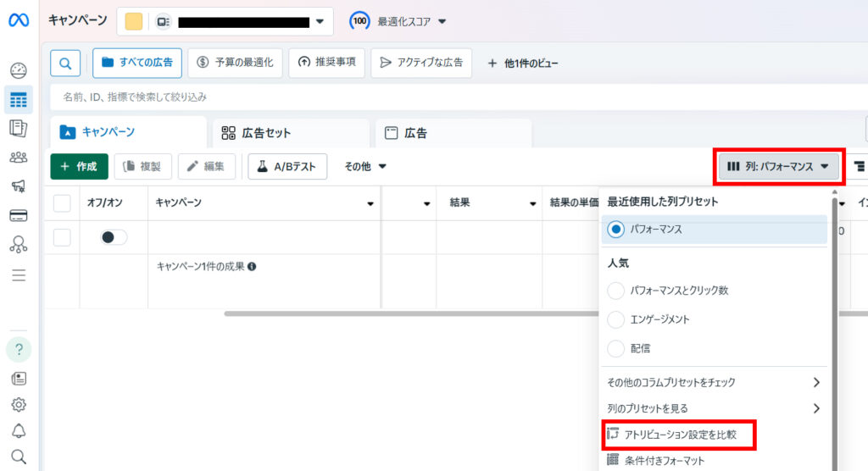Open the help question mark icon

point(19,349)
